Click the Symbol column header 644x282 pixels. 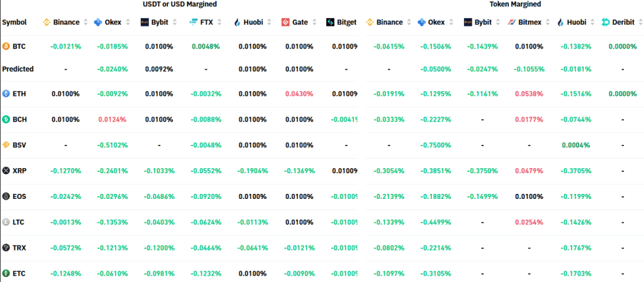(14, 23)
